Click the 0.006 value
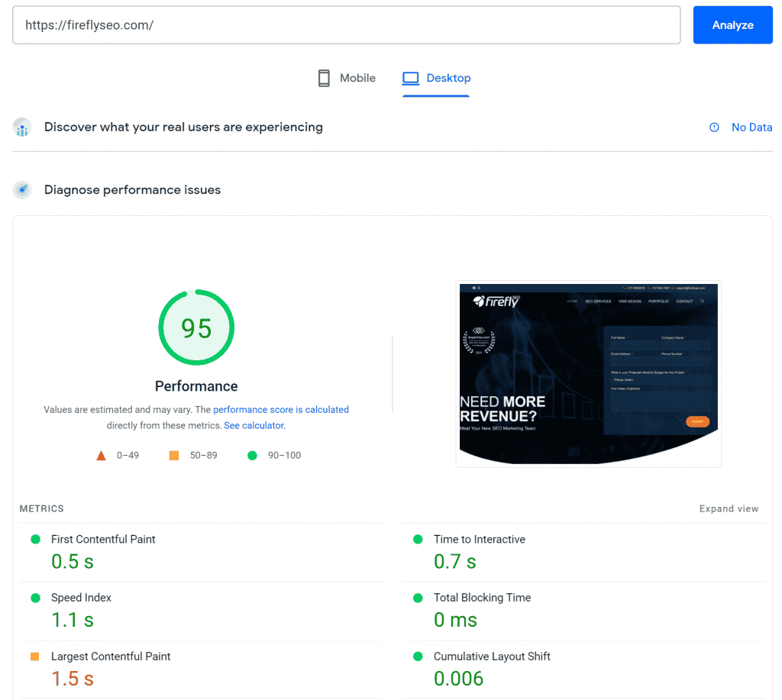Viewport: 782px width, 700px height. coord(458,679)
